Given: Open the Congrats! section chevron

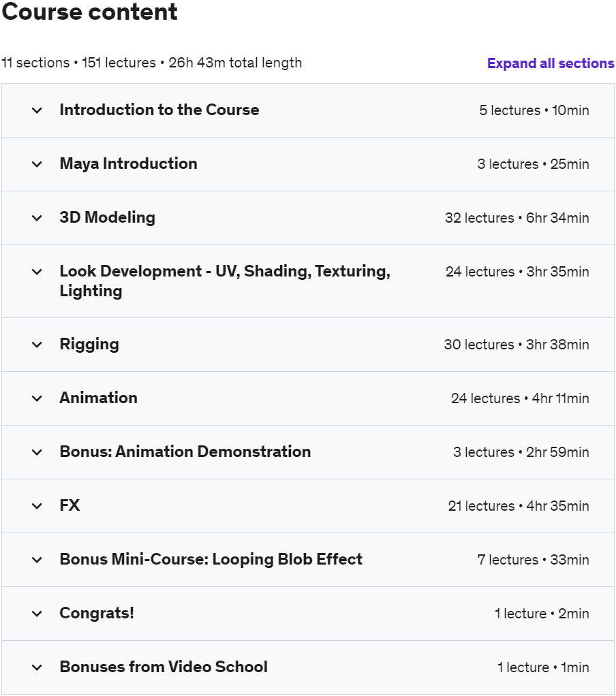Looking at the screenshot, I should pyautogui.click(x=37, y=614).
